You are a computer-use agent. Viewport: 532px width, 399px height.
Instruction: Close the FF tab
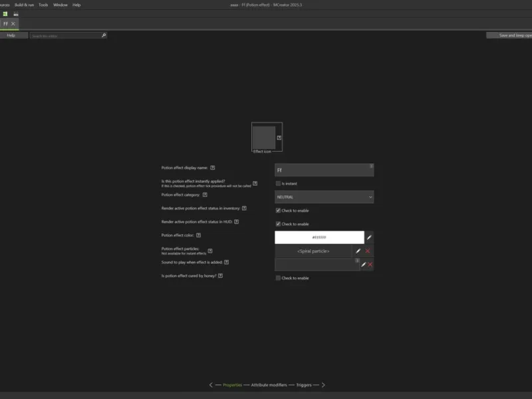(13, 24)
